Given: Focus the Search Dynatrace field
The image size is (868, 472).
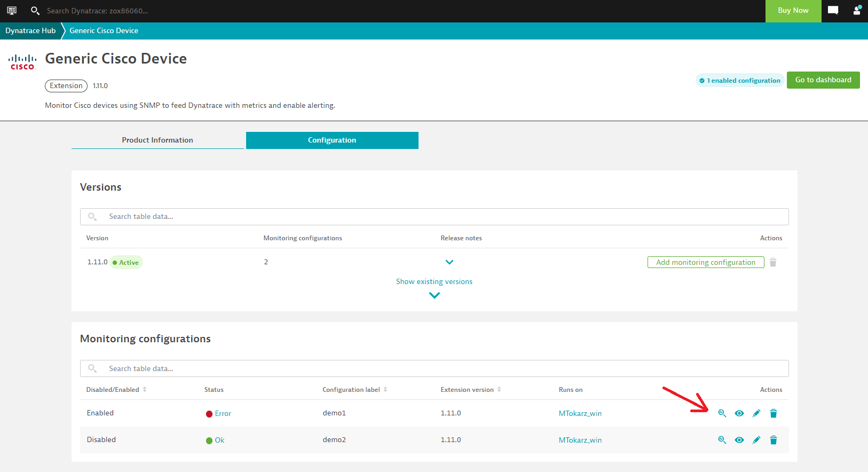Looking at the screenshot, I should pyautogui.click(x=97, y=11).
